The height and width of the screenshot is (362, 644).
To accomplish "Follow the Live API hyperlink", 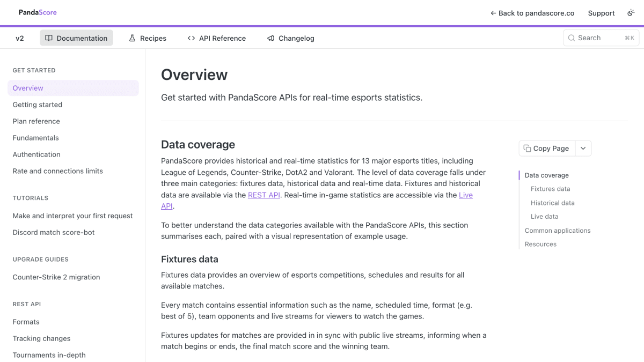I will (x=317, y=201).
